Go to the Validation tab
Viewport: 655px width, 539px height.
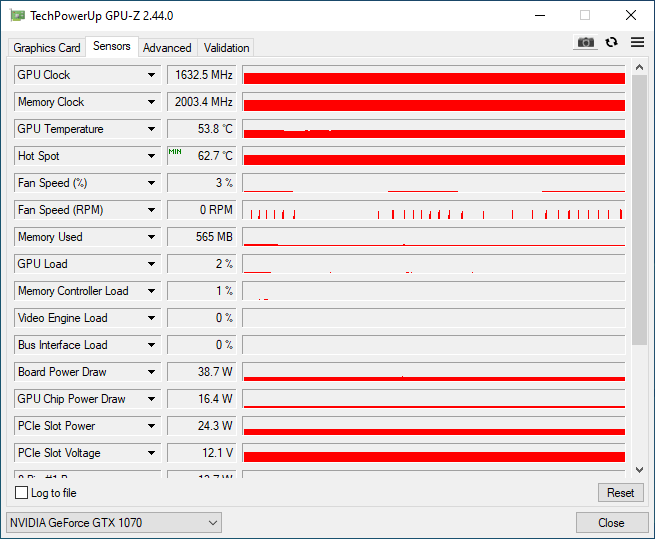pyautogui.click(x=226, y=48)
